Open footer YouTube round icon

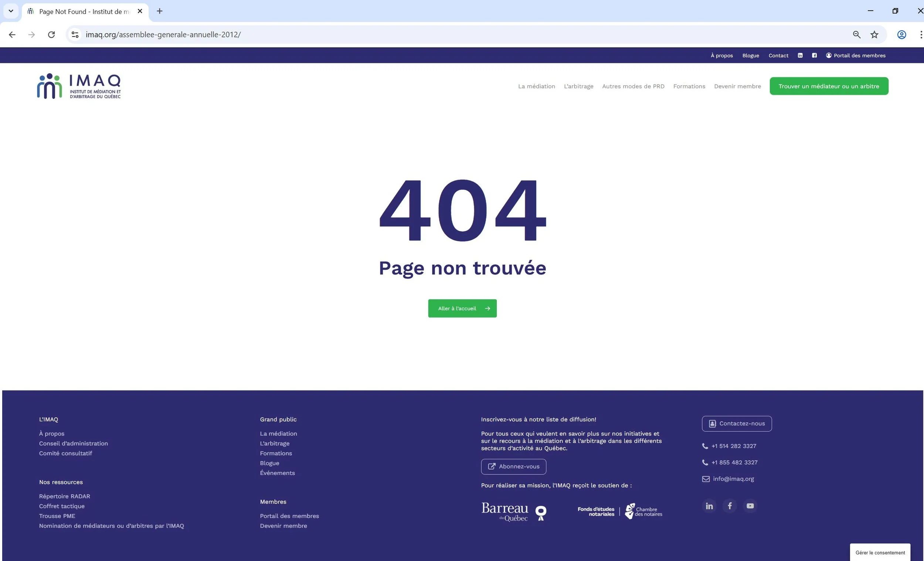click(750, 506)
